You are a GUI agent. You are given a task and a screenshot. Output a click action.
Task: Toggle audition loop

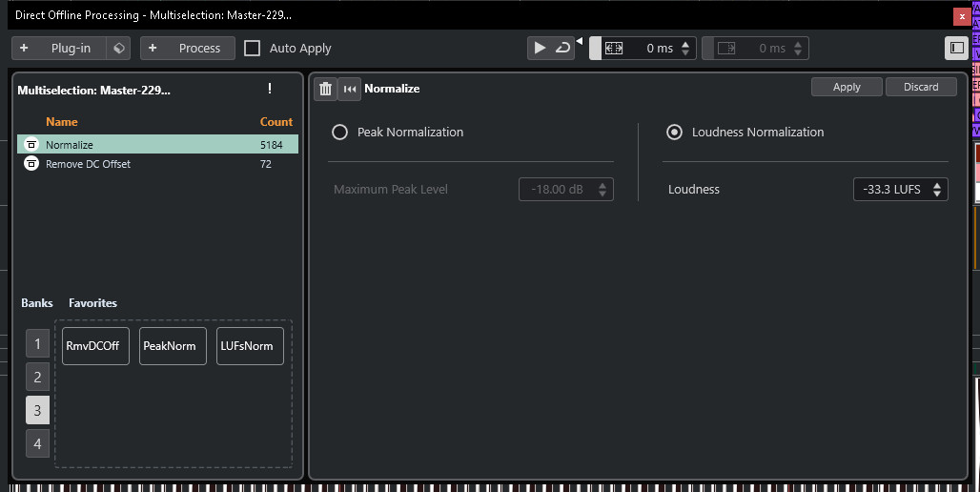pos(562,48)
